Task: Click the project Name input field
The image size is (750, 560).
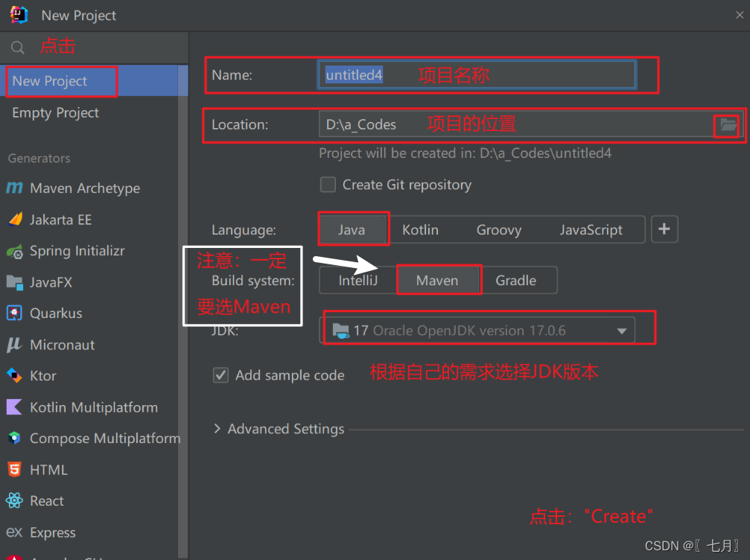Action: [477, 75]
